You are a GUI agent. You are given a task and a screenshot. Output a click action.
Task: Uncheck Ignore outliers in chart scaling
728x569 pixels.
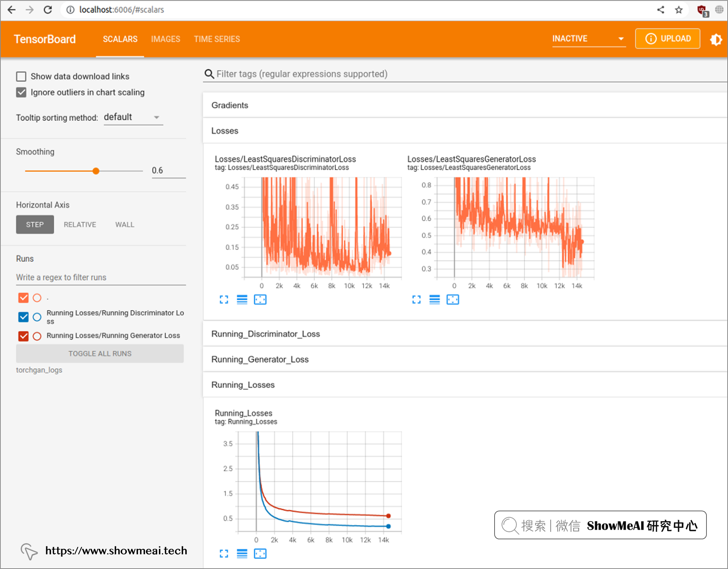[21, 92]
